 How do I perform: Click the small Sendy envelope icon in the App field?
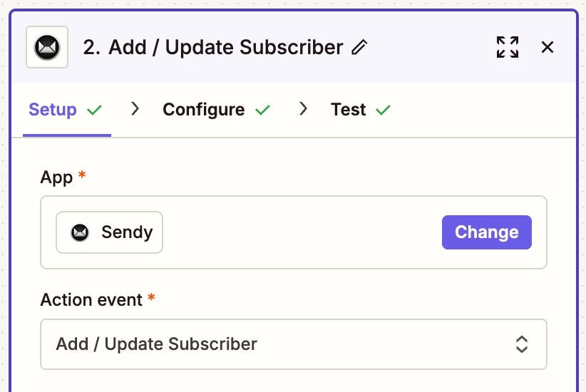(x=80, y=232)
